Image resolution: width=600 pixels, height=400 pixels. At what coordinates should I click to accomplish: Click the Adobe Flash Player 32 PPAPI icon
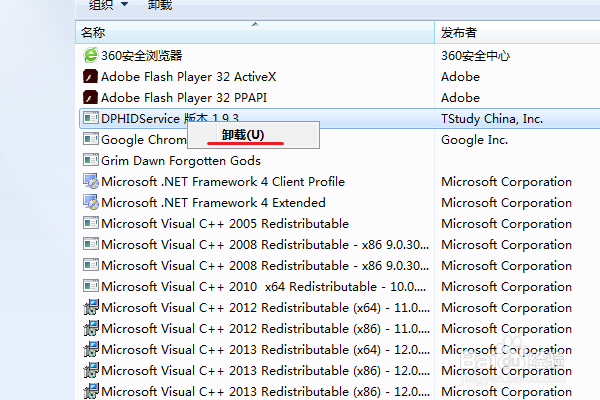click(90, 98)
